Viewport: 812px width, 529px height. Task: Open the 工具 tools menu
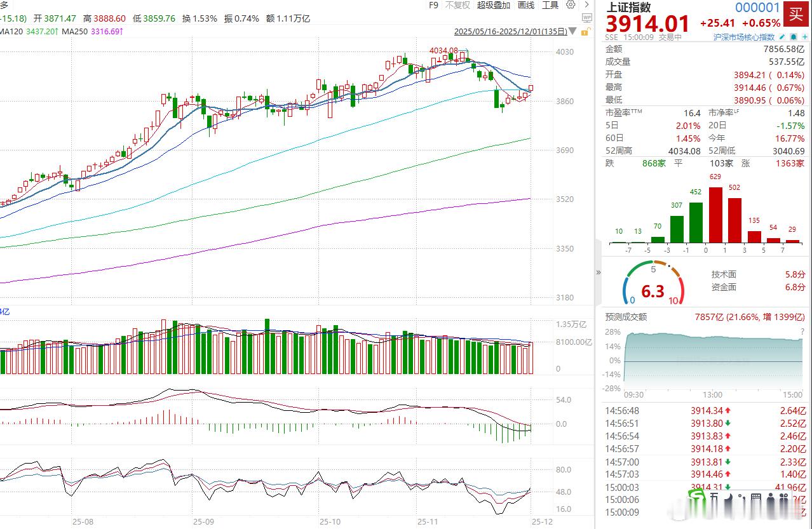550,5
